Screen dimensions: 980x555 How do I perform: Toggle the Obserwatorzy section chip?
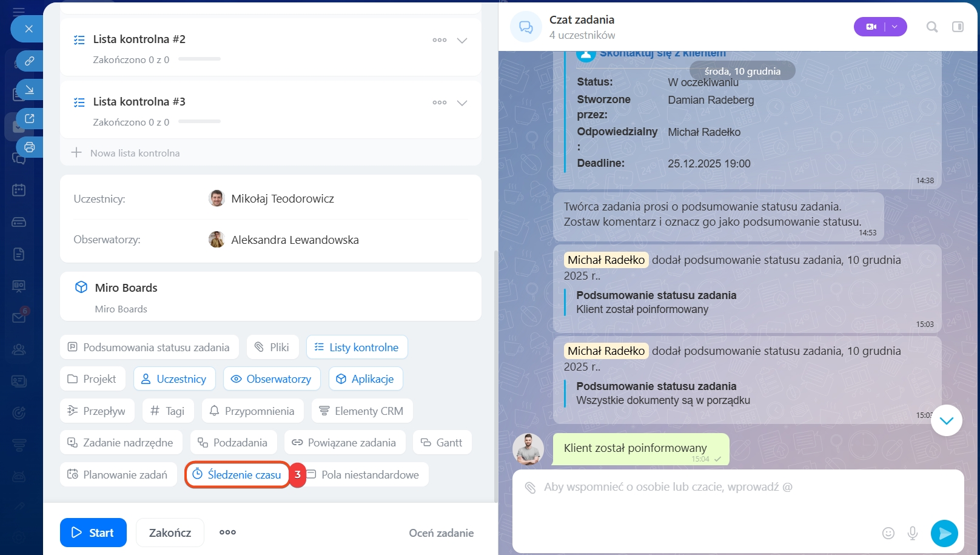[271, 379]
